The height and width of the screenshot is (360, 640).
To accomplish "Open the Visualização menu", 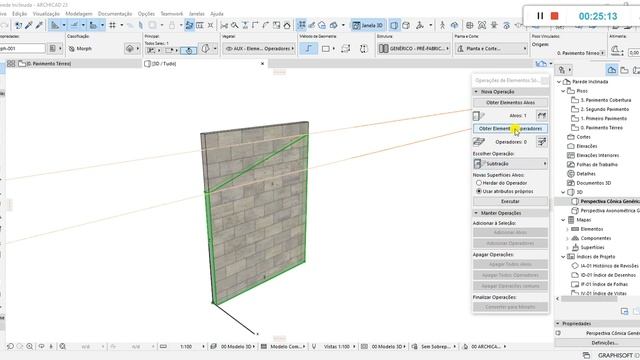I will coord(46,14).
